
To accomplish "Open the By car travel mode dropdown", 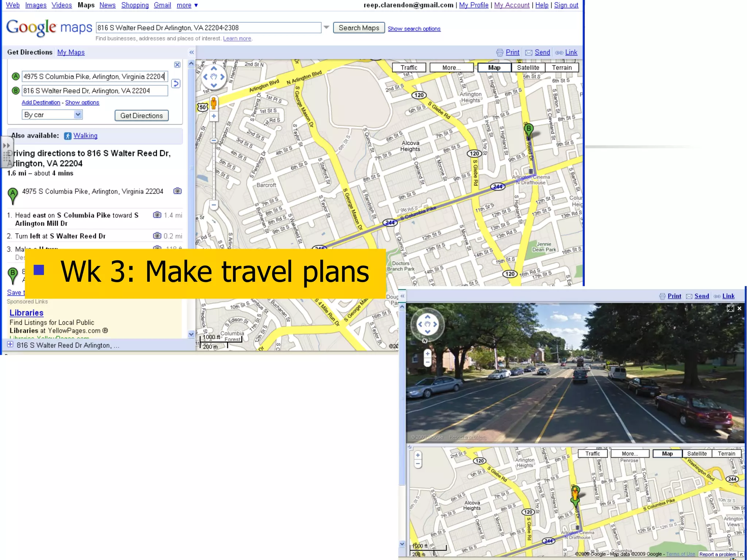I will 52,114.
